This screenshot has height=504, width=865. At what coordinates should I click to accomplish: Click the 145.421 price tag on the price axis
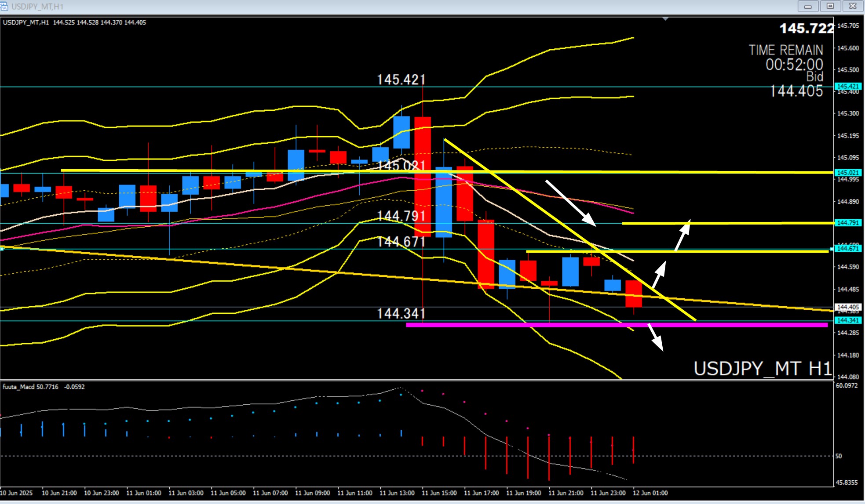click(848, 87)
